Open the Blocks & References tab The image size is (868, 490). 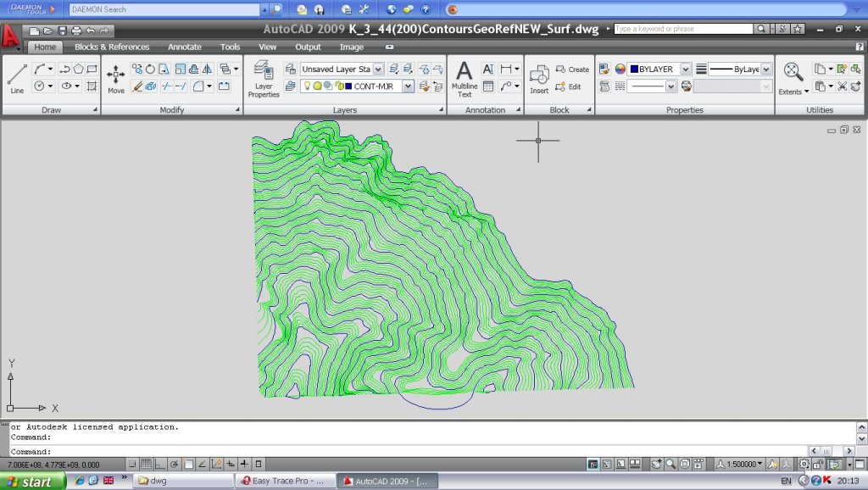tap(112, 47)
